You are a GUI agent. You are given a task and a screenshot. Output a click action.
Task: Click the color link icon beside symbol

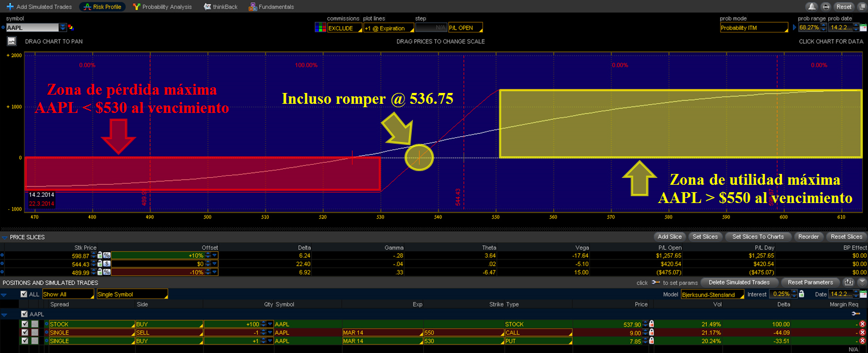pos(71,27)
